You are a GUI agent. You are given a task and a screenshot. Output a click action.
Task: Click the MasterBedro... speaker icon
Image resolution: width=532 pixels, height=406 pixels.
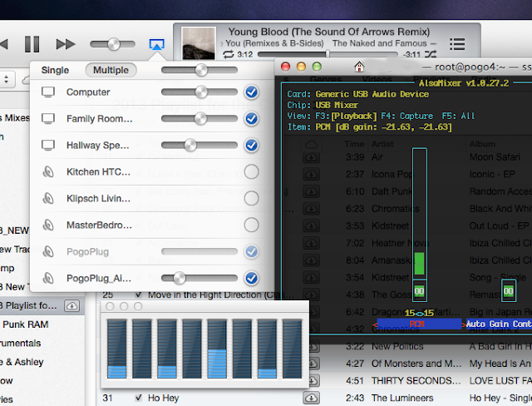point(48,225)
